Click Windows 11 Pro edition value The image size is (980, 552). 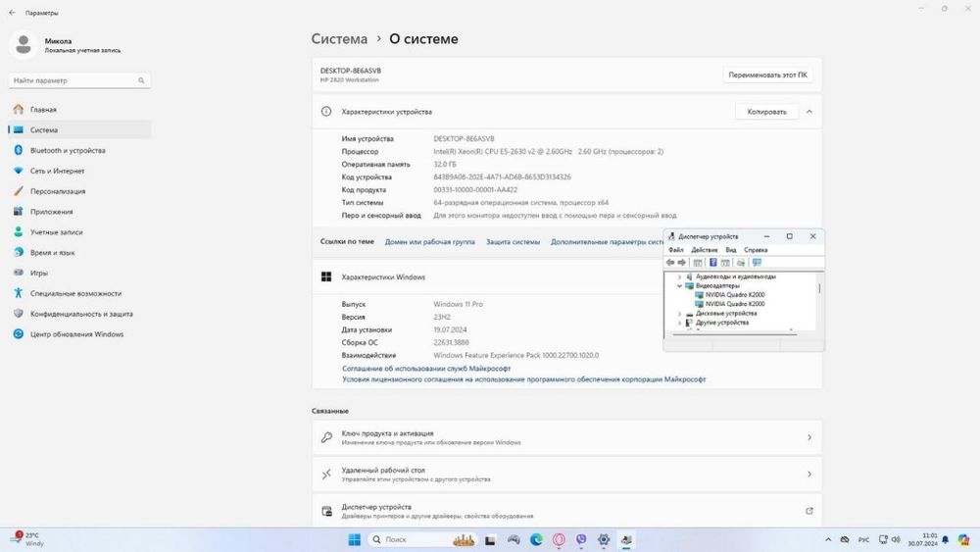click(x=458, y=305)
